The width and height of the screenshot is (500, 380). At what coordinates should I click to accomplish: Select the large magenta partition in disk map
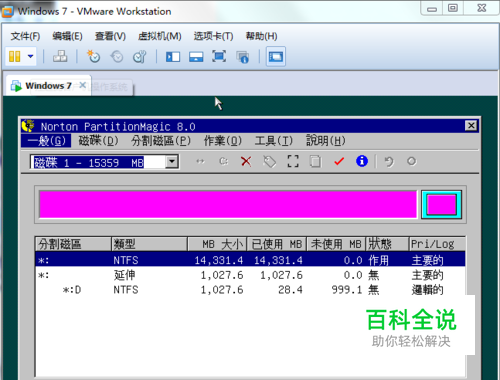pos(228,204)
